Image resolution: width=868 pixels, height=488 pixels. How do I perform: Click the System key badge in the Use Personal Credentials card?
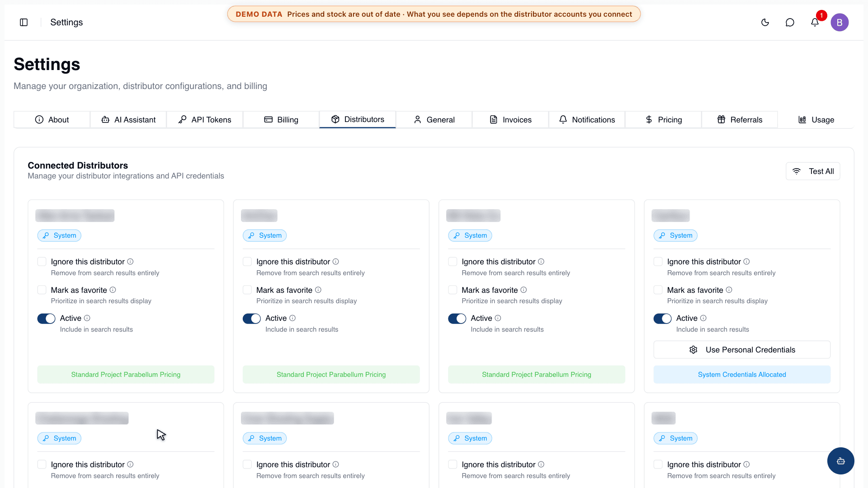pos(675,235)
